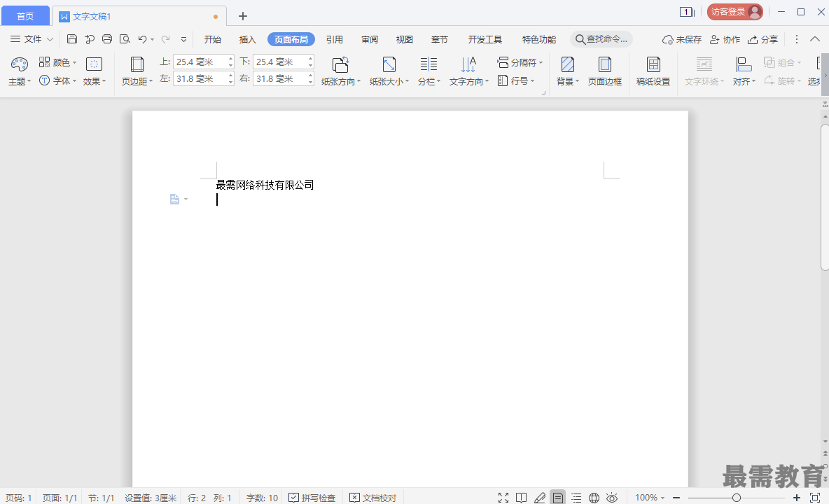This screenshot has width=829, height=504.
Task: Switch to the 特色功能 ribbon tab
Action: pos(538,40)
